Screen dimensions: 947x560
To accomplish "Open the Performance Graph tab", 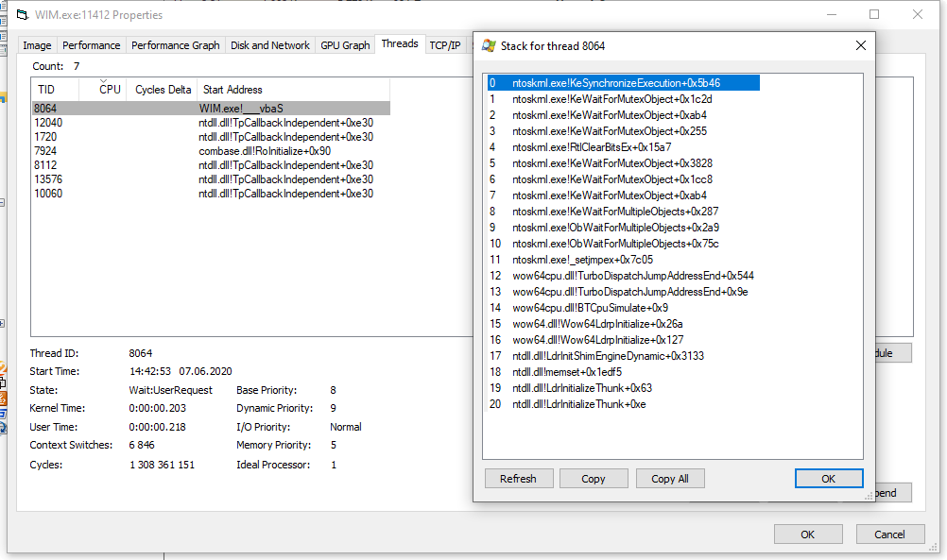I will point(175,45).
